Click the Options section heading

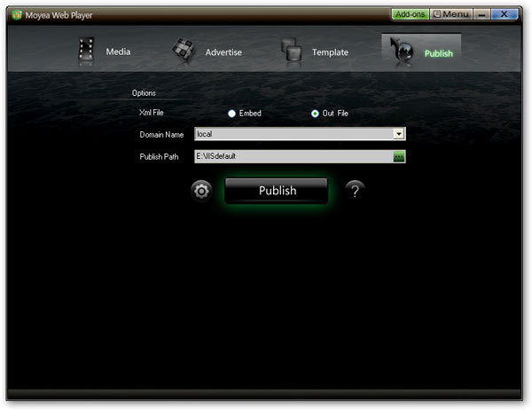(x=144, y=93)
